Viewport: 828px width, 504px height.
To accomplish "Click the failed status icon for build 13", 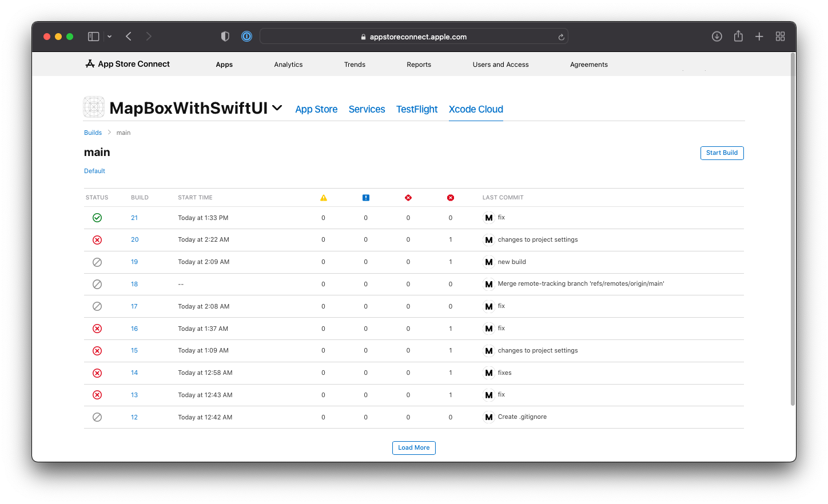I will tap(97, 395).
